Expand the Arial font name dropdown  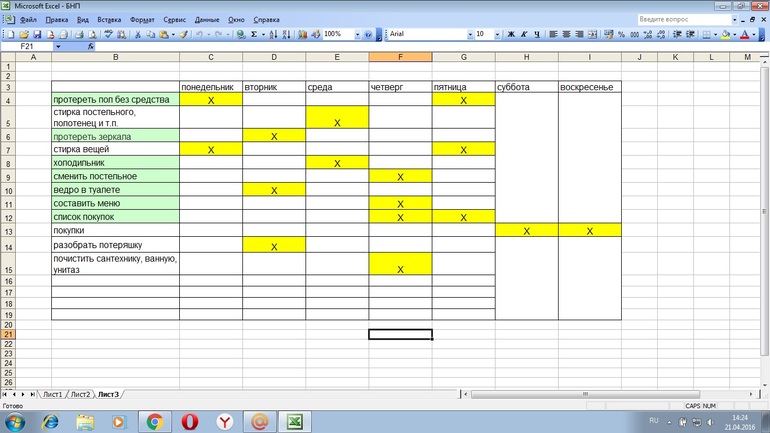[468, 34]
